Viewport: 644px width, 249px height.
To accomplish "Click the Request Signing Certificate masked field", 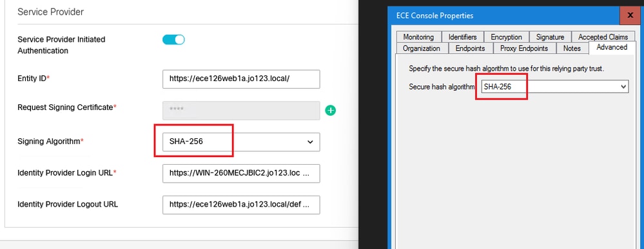I will [x=241, y=111].
